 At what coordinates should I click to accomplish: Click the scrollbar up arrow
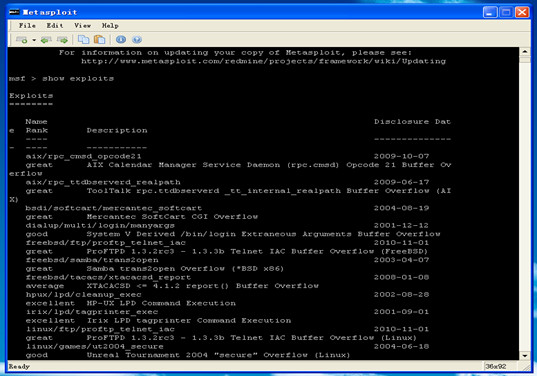coord(525,52)
